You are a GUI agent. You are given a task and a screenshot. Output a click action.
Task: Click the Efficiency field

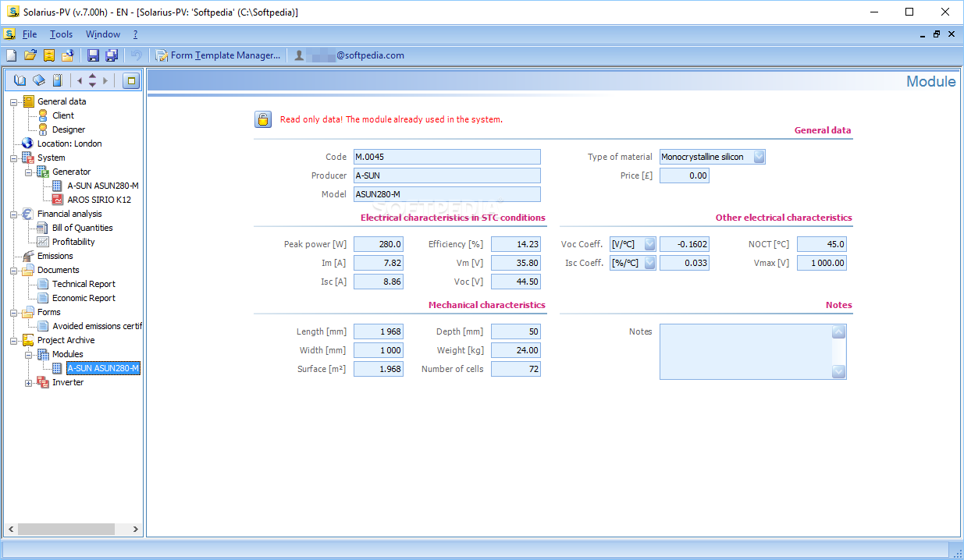pos(516,244)
